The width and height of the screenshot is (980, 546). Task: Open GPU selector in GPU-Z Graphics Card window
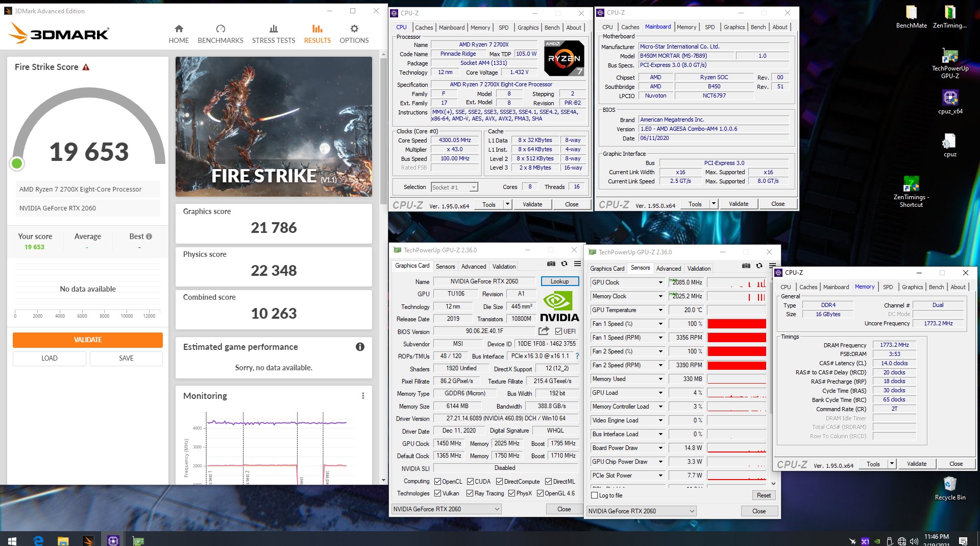tap(447, 509)
